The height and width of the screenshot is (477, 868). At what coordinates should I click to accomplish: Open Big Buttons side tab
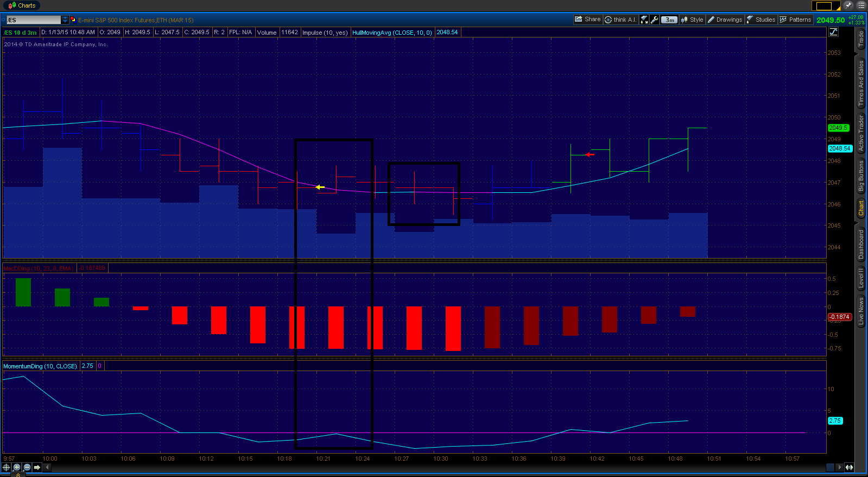click(861, 175)
